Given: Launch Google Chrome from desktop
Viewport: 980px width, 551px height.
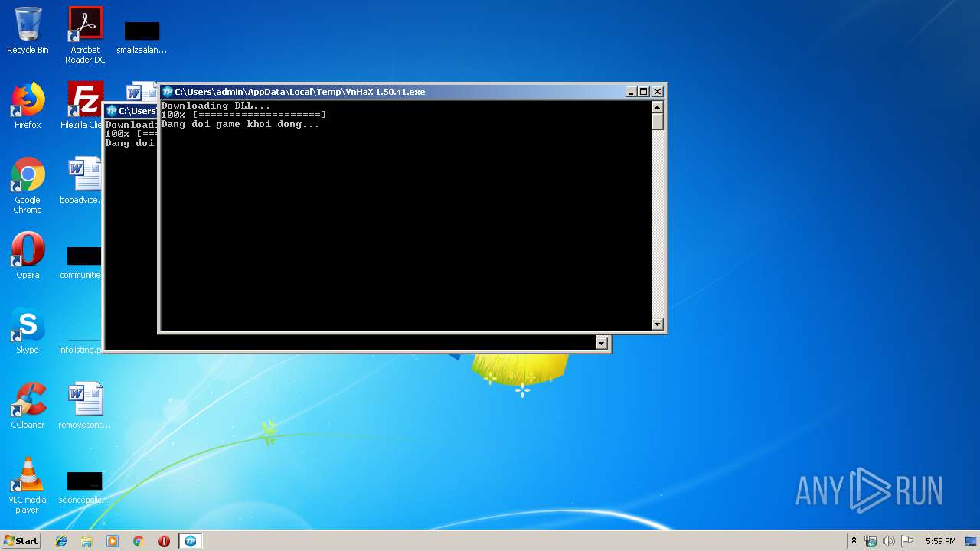Looking at the screenshot, I should [28, 185].
